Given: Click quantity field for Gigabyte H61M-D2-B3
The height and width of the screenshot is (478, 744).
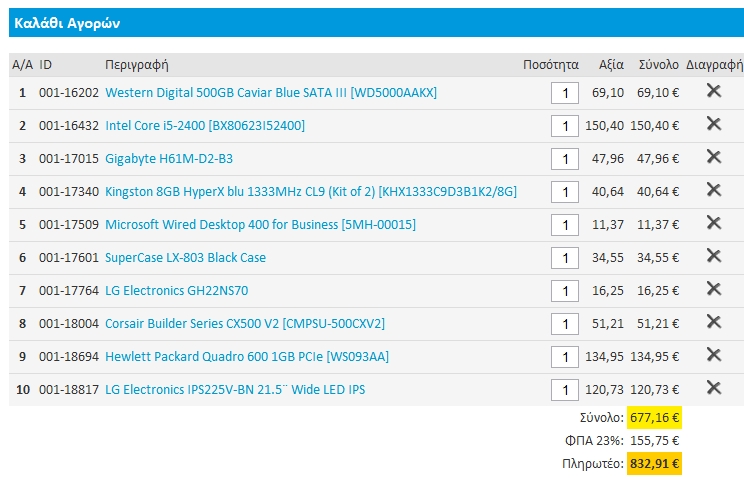Looking at the screenshot, I should coord(565,159).
